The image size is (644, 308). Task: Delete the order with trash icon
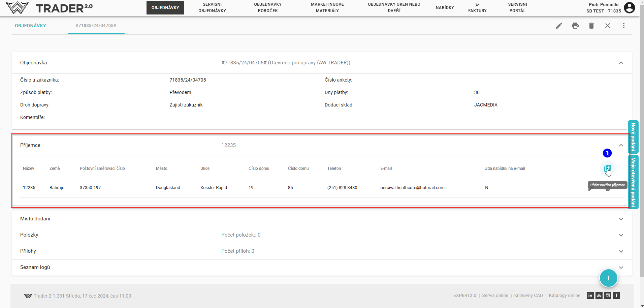click(591, 26)
